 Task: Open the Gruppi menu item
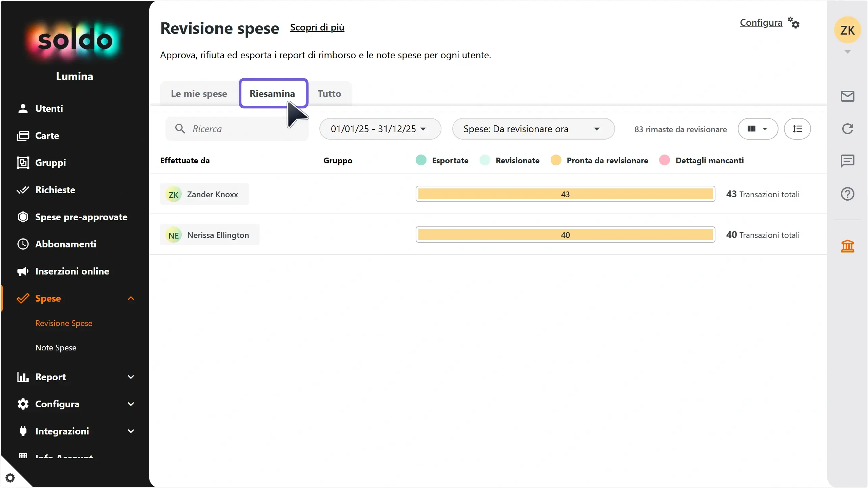point(51,163)
